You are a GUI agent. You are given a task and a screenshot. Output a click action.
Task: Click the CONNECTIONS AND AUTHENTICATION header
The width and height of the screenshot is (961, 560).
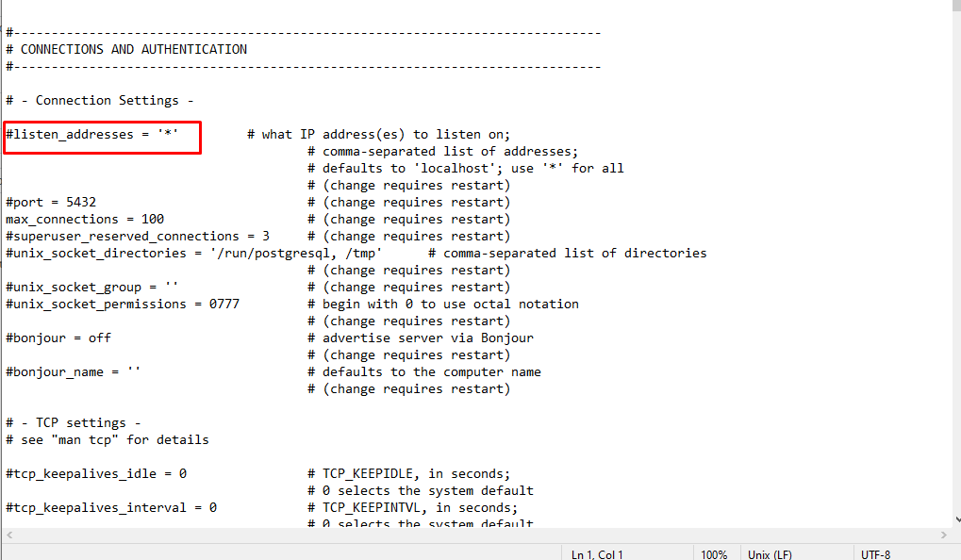coord(125,49)
